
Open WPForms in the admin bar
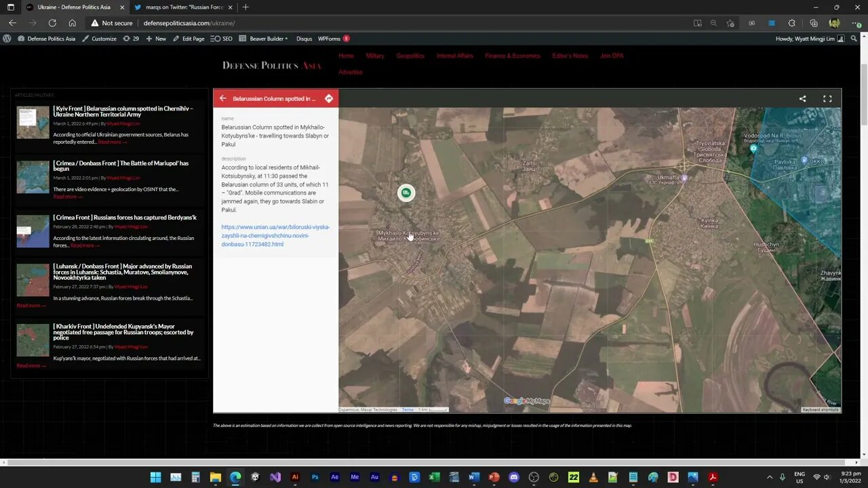coord(334,39)
